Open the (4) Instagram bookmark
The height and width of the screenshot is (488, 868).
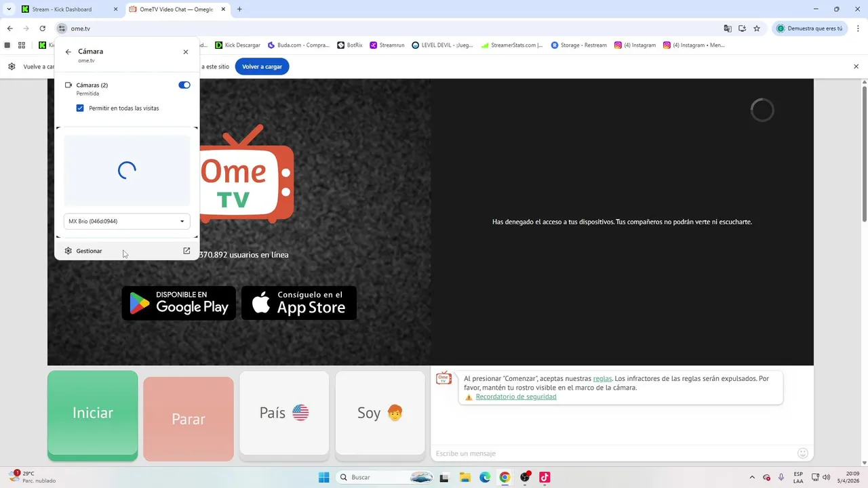pos(635,45)
